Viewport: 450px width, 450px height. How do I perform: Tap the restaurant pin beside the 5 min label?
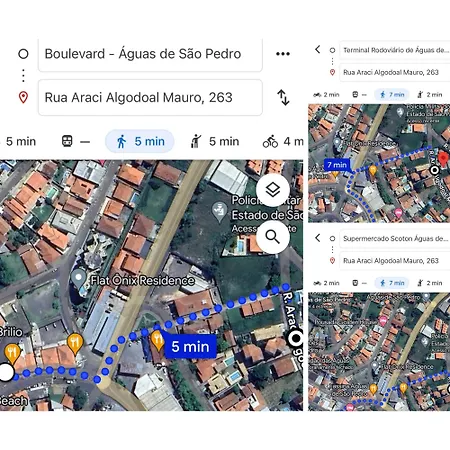click(157, 341)
